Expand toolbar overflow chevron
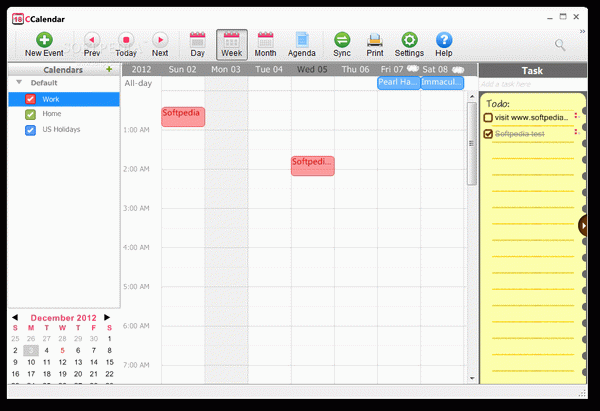The image size is (600, 411). tap(582, 31)
